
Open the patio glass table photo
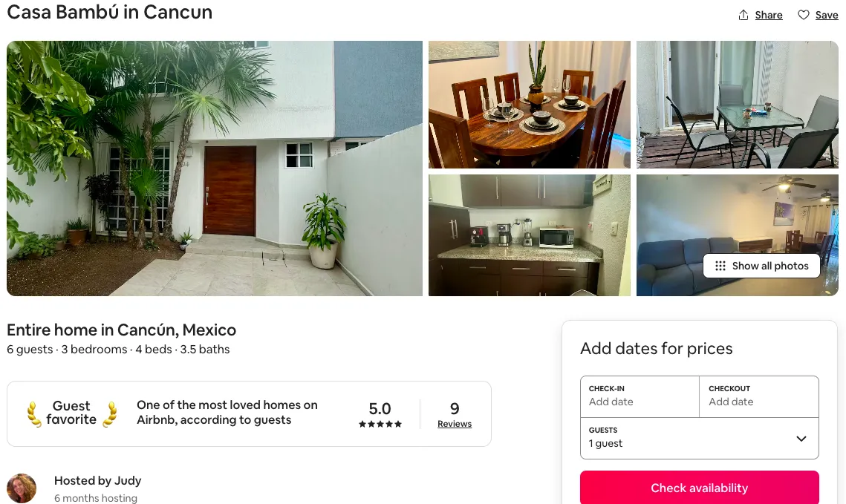pyautogui.click(x=737, y=105)
